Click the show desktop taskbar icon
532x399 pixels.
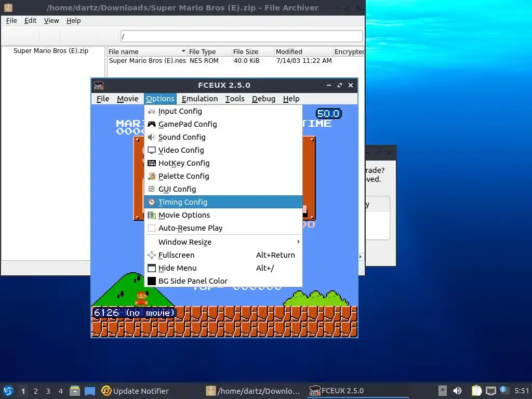pyautogui.click(x=90, y=391)
